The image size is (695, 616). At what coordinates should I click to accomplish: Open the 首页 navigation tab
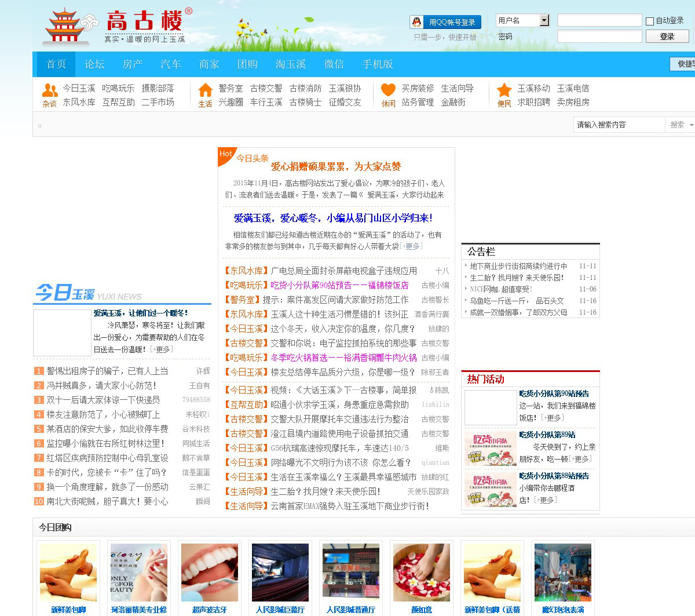tap(56, 64)
